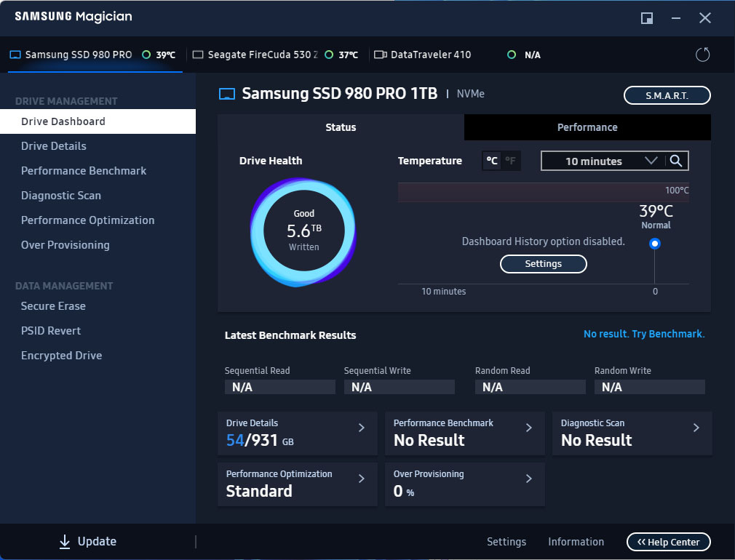Viewport: 735px width, 560px height.
Task: Switch temperature unit to °C
Action: point(492,161)
